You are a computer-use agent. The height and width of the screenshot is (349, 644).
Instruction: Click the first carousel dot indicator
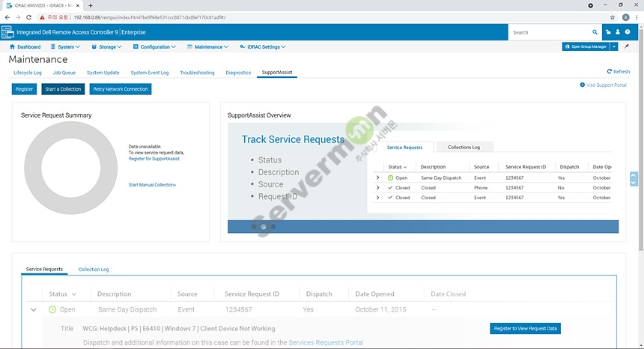(253, 227)
